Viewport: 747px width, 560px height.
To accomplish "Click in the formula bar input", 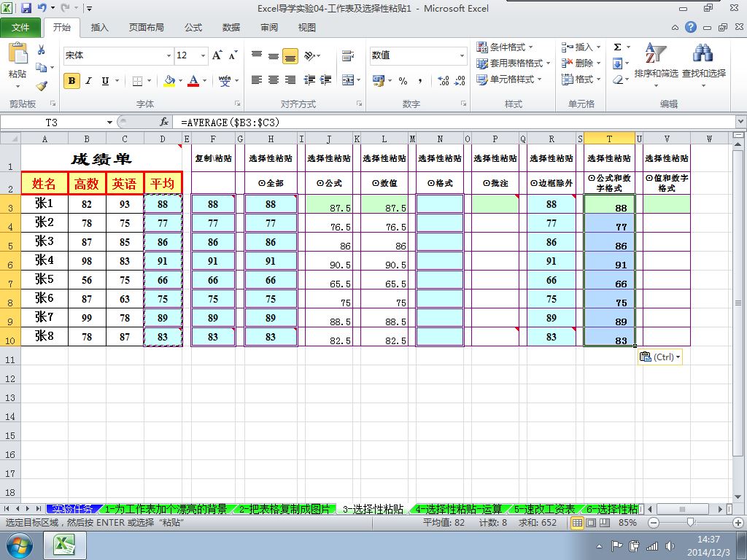I will (455, 122).
